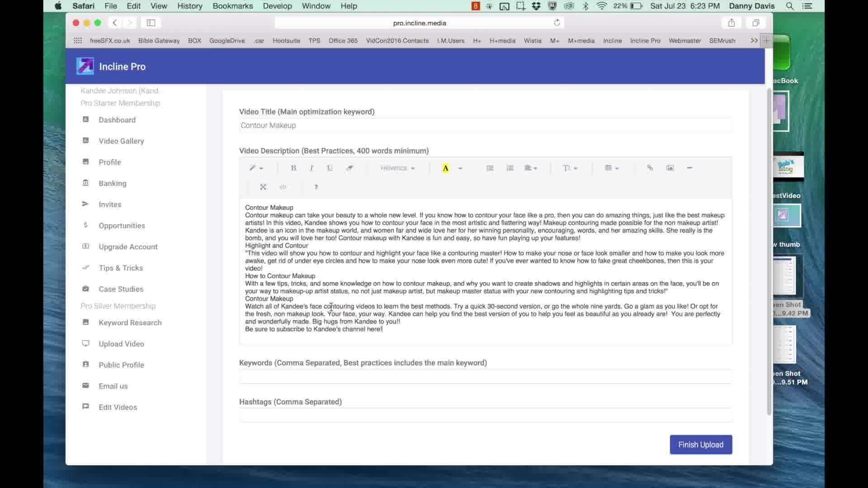Open the Incline Pro bookmark in favorites bar

tap(645, 41)
